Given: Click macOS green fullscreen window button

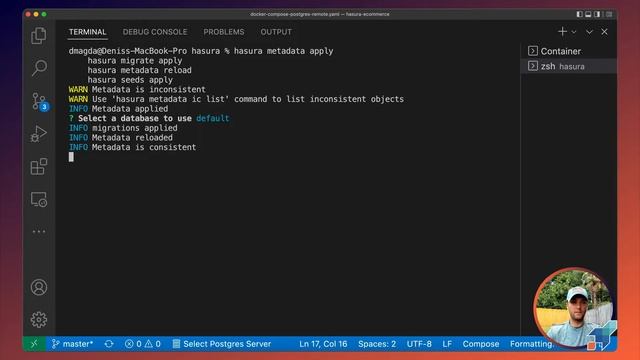Looking at the screenshot, I should [x=44, y=14].
